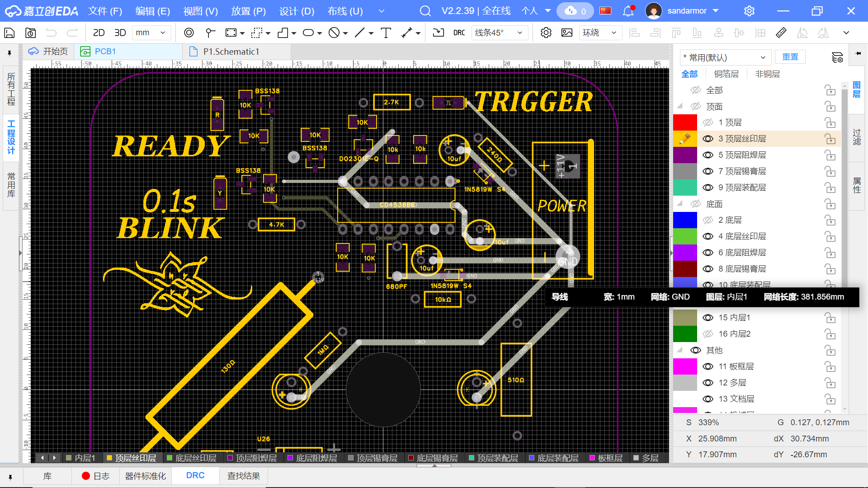Switch to the 3D view button

pyautogui.click(x=120, y=33)
